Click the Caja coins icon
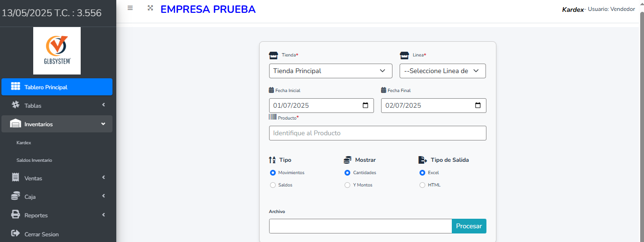Screen dimensions: 644x242 point(15,196)
